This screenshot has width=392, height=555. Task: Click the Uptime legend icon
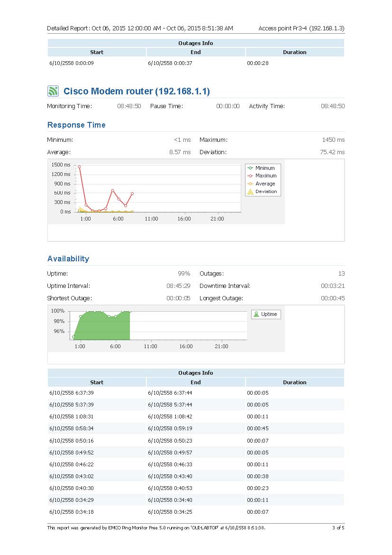click(x=256, y=314)
